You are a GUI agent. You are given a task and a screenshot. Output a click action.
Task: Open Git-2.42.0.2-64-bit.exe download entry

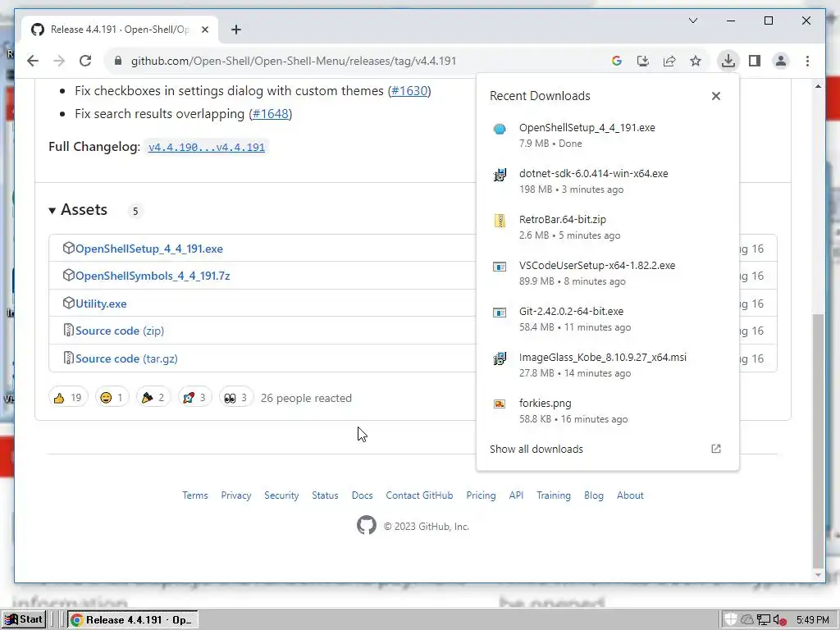608,319
